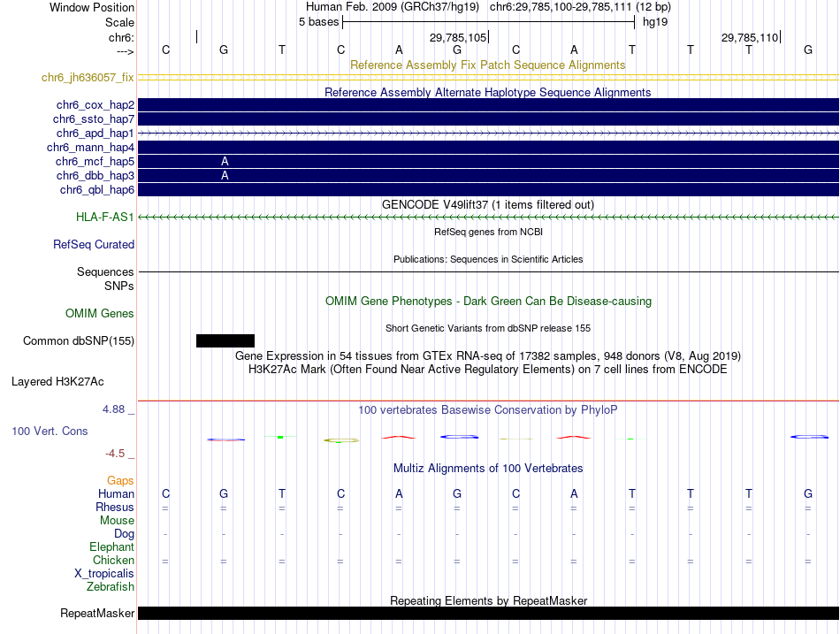Click the RefSeq genes from NCBI title

coord(488,232)
